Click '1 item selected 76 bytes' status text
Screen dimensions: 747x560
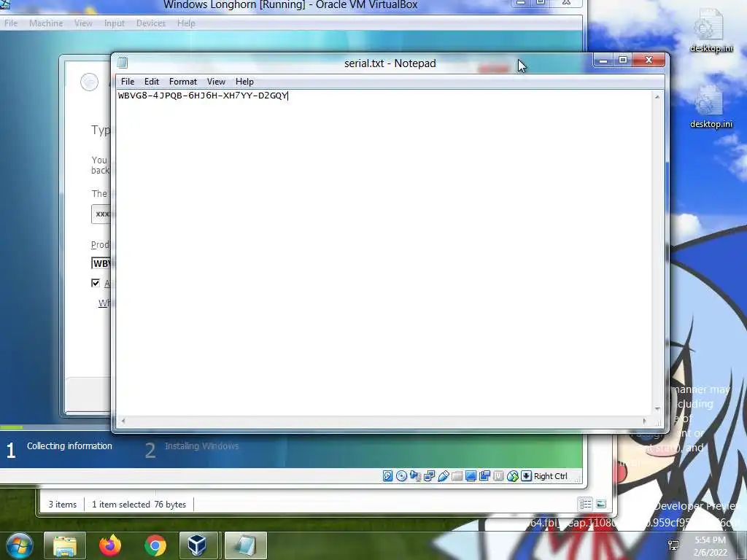click(139, 505)
